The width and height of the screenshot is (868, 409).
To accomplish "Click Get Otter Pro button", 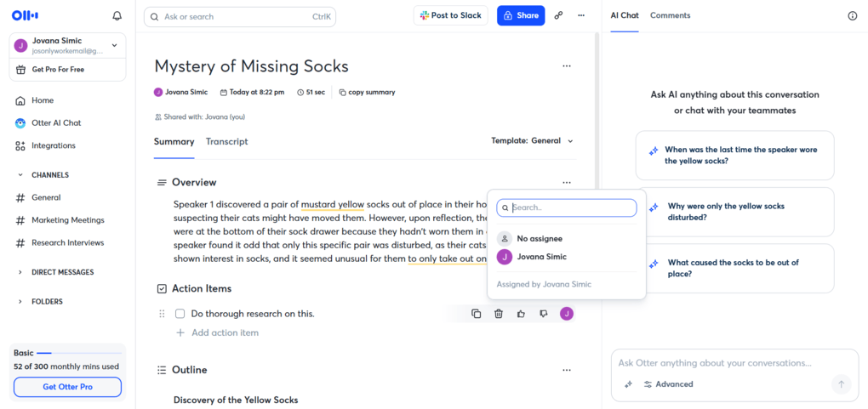I will tap(67, 388).
